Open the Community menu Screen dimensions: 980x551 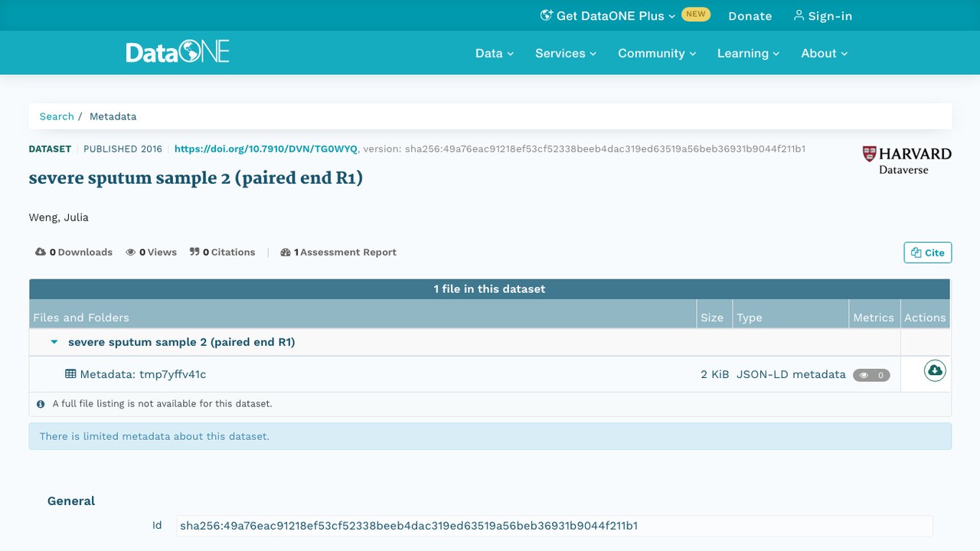point(657,53)
